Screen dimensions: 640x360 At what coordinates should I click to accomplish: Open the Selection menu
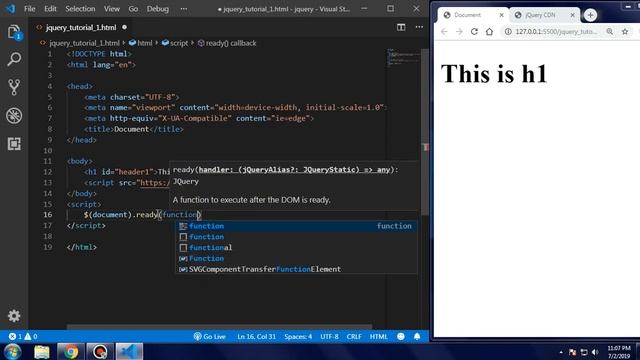click(x=80, y=9)
